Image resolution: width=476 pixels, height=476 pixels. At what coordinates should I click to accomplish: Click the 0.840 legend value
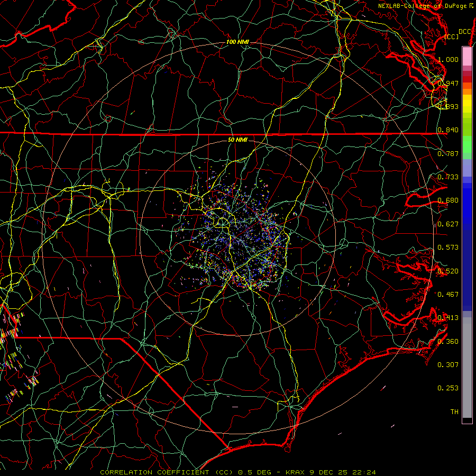coord(448,130)
